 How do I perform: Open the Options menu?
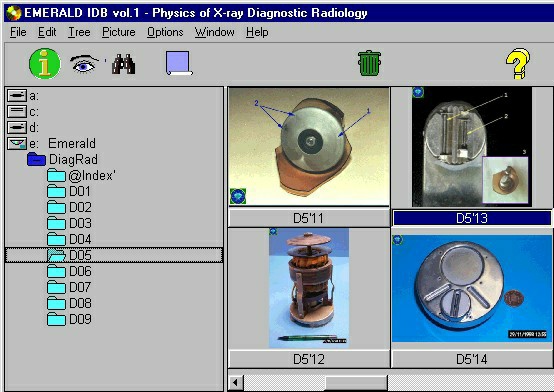tap(165, 32)
